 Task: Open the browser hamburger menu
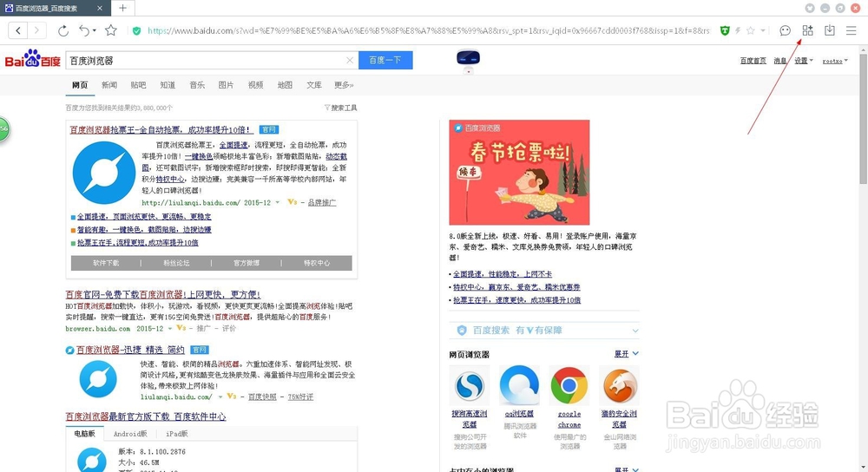(x=852, y=31)
